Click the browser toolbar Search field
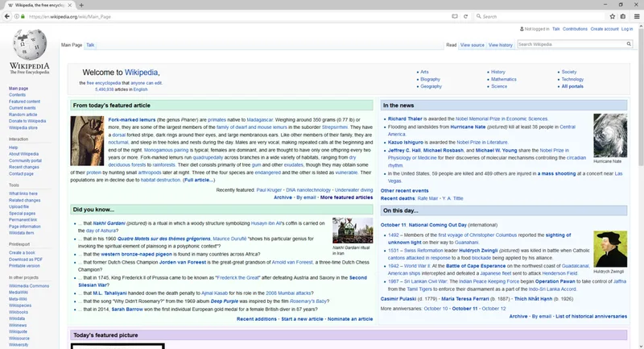 pos(542,16)
